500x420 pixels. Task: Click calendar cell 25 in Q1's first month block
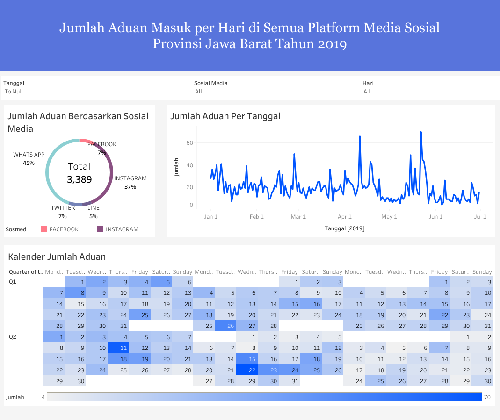(x=140, y=315)
